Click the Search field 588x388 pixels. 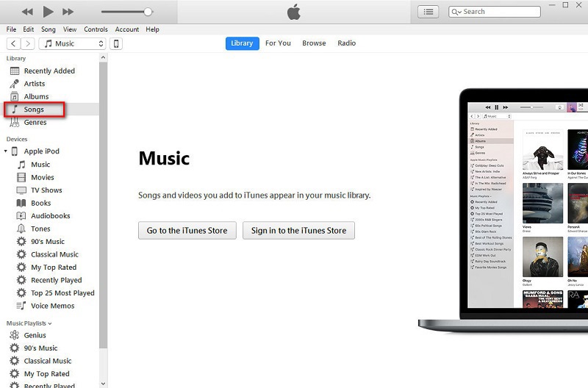coord(494,12)
